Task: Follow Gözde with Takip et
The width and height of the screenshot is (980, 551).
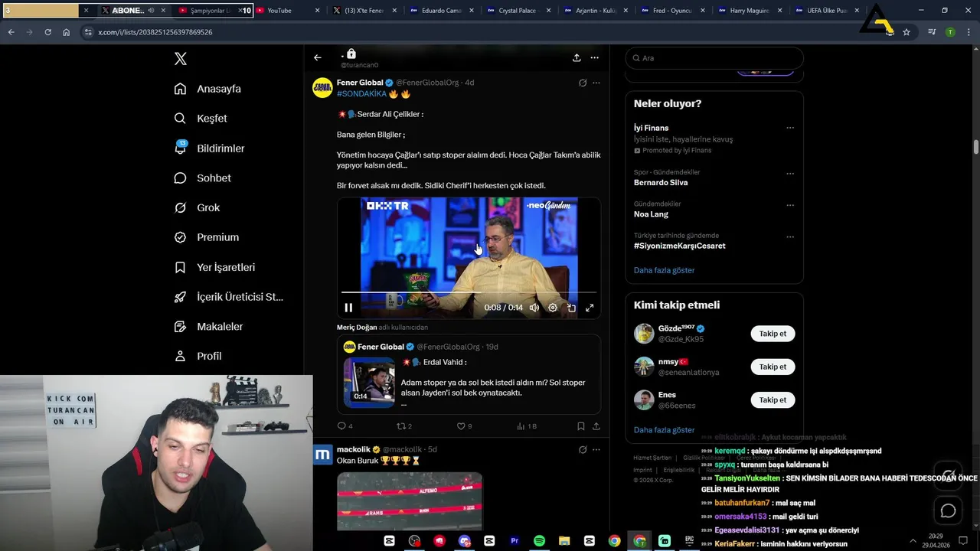Action: tap(773, 334)
